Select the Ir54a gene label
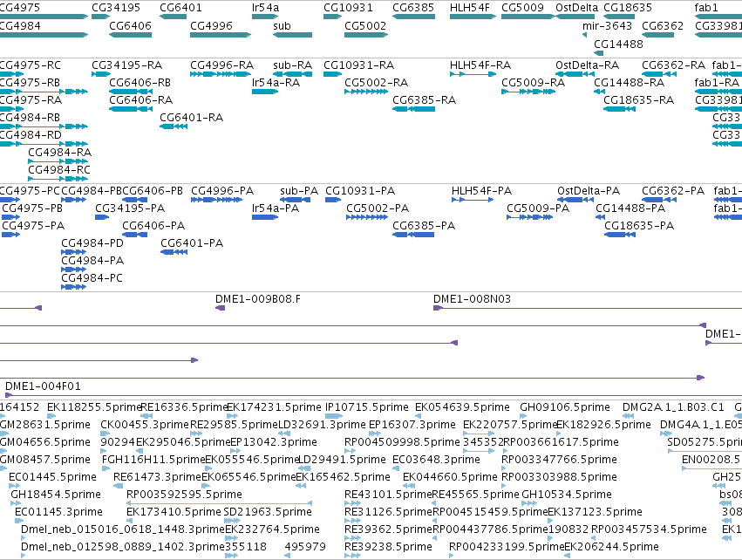Screen dimensions: 742x560 click(x=265, y=8)
